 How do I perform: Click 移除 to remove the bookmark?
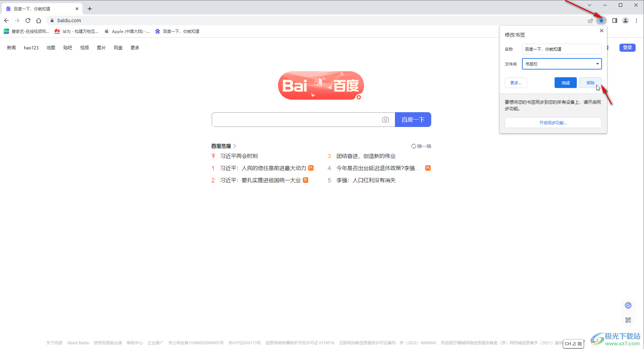591,83
